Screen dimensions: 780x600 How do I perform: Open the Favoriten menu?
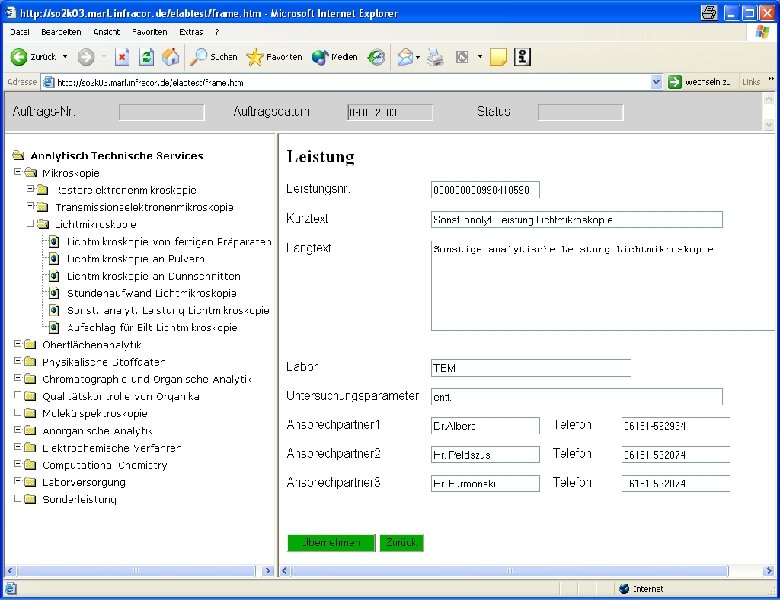pyautogui.click(x=150, y=32)
